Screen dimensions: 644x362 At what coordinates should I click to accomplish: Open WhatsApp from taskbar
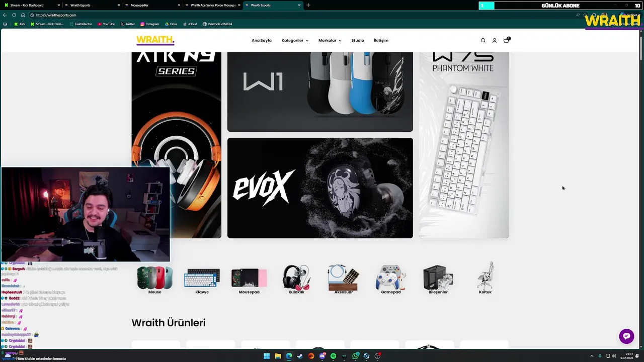tap(356, 356)
